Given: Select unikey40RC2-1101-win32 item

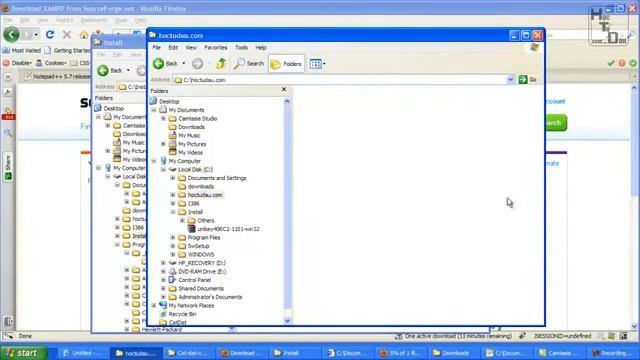Looking at the screenshot, I should tap(228, 229).
